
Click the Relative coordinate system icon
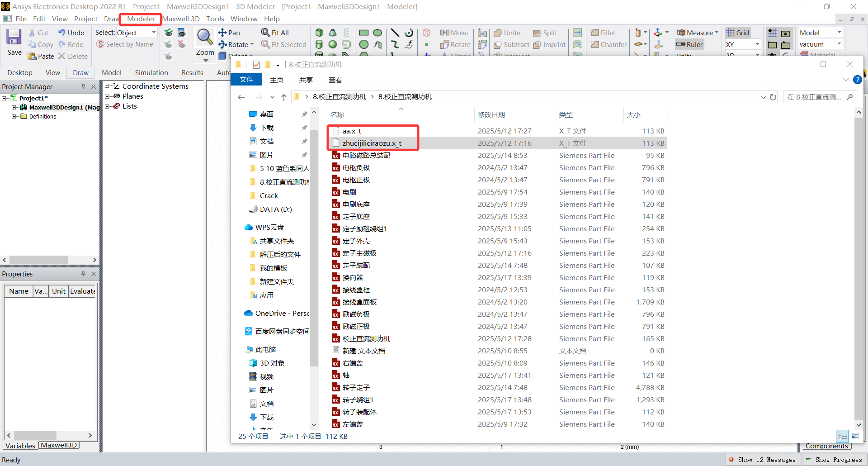[658, 33]
